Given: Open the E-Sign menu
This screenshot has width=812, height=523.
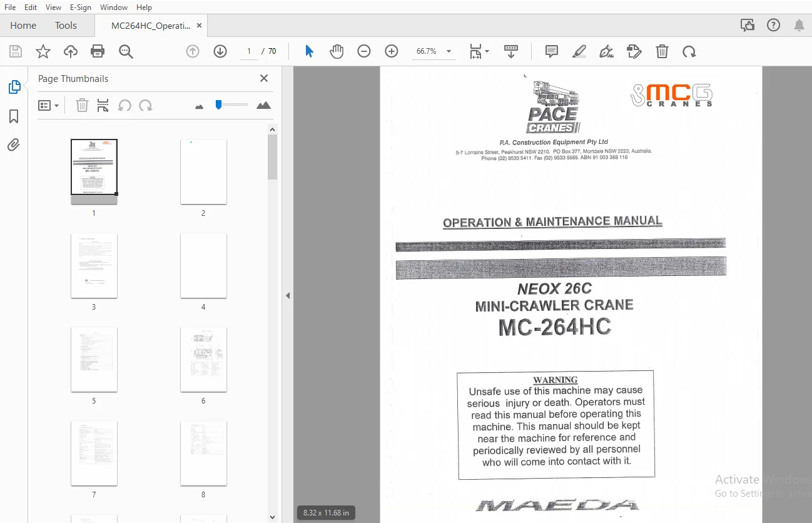Looking at the screenshot, I should tap(80, 8).
